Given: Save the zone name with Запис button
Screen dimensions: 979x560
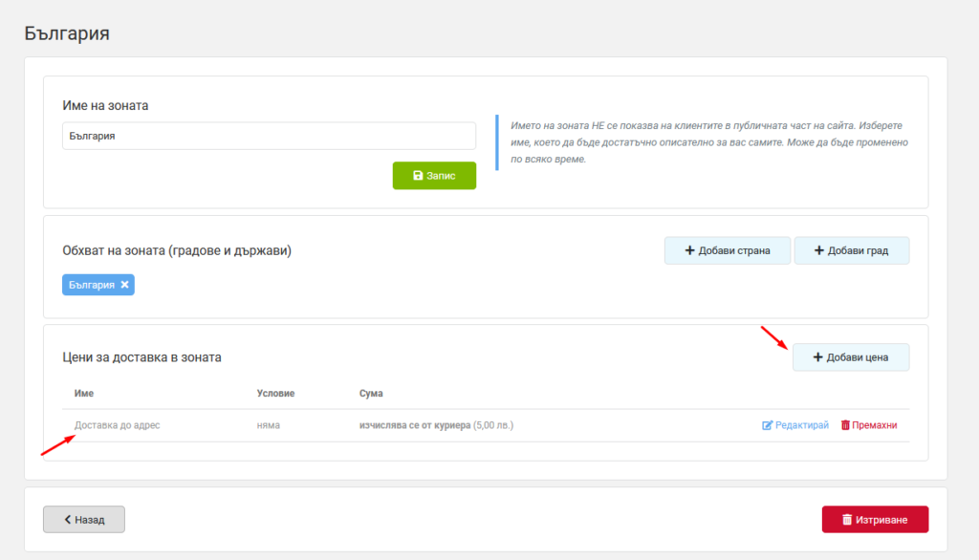Looking at the screenshot, I should click(435, 176).
